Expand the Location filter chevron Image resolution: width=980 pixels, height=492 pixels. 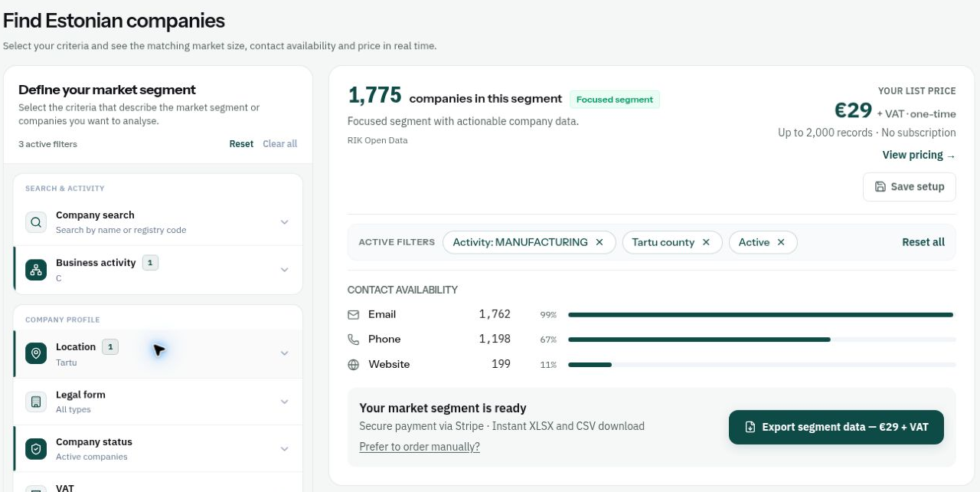click(284, 353)
